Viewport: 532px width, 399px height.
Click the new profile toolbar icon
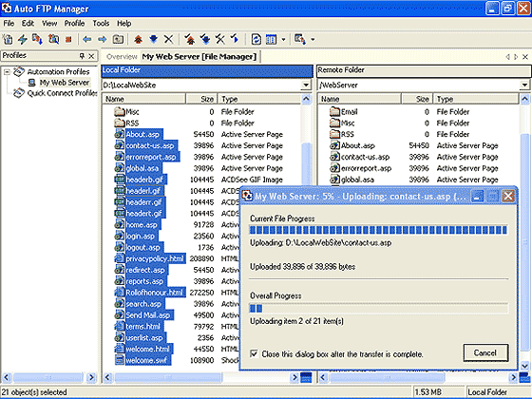tap(8, 39)
